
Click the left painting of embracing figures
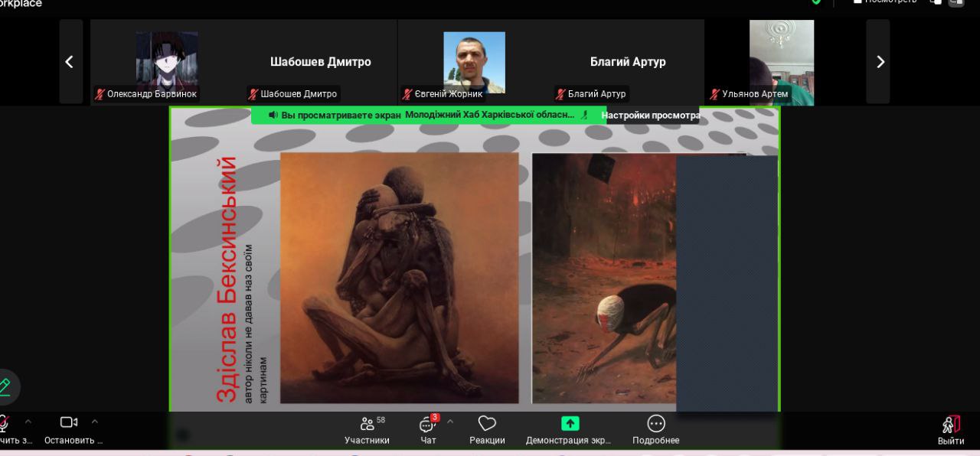pos(399,278)
